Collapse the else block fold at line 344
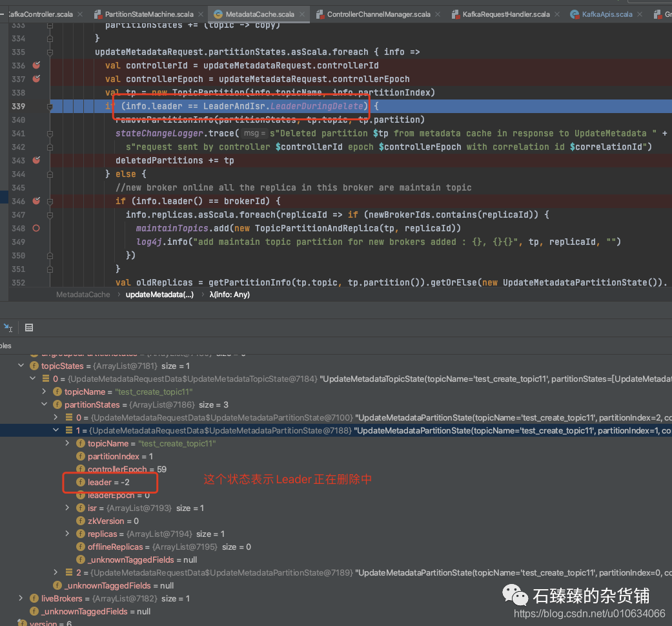This screenshot has height=626, width=672. 50,174
